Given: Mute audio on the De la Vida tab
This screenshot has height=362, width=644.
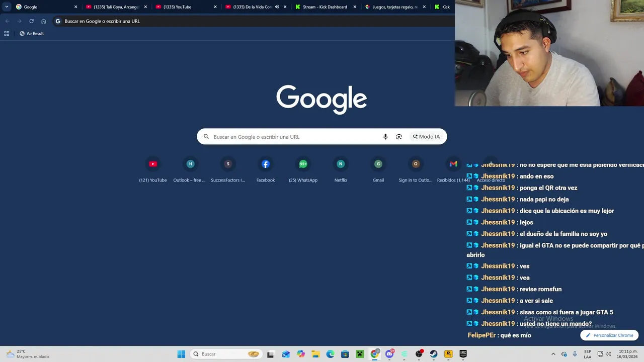Looking at the screenshot, I should 277,7.
